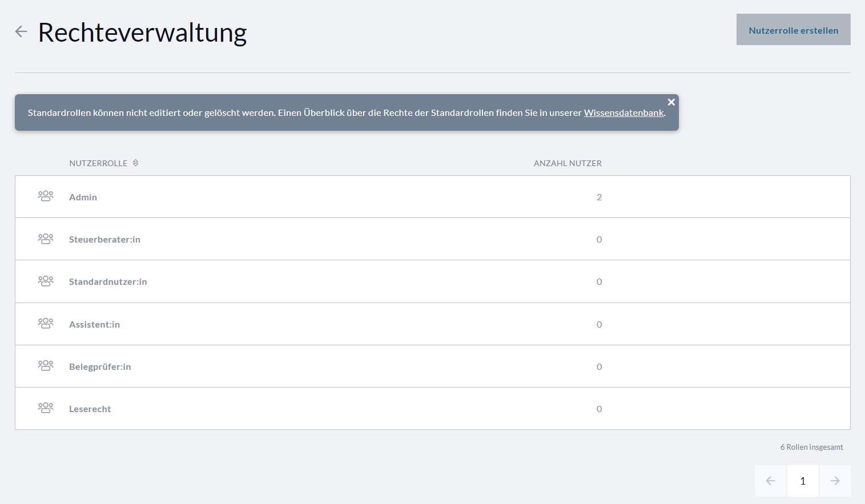865x504 pixels.
Task: Open the Steuerberater:in role
Action: pyautogui.click(x=104, y=240)
